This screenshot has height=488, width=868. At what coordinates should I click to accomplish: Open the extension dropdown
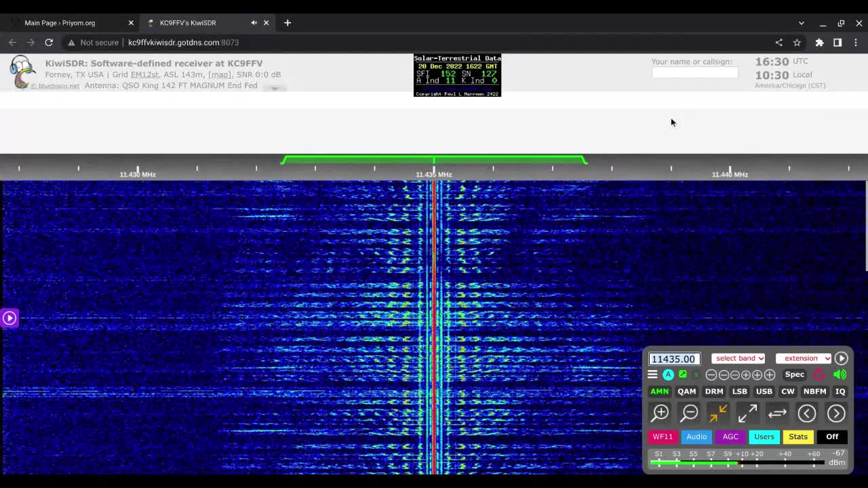(x=804, y=358)
